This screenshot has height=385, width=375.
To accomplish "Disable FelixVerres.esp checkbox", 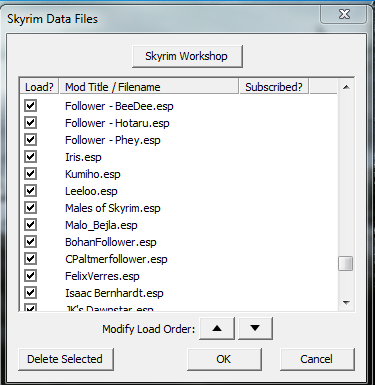I will 30,276.
